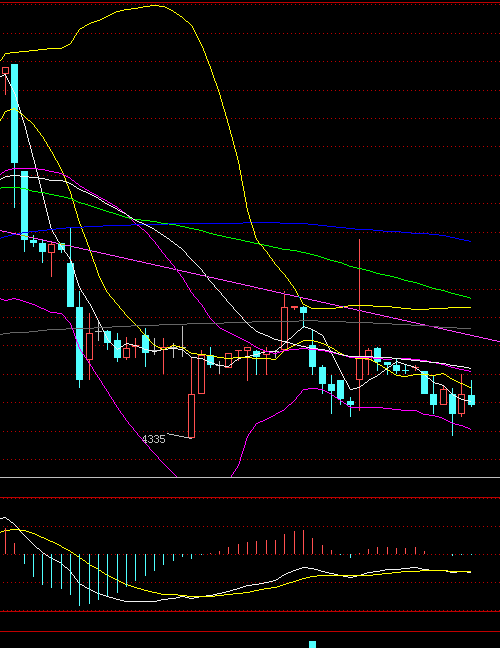Image resolution: width=500 pixels, height=648 pixels.
Task: Click the small red dash doji near the yellow band
Action: pyautogui.click(x=295, y=308)
